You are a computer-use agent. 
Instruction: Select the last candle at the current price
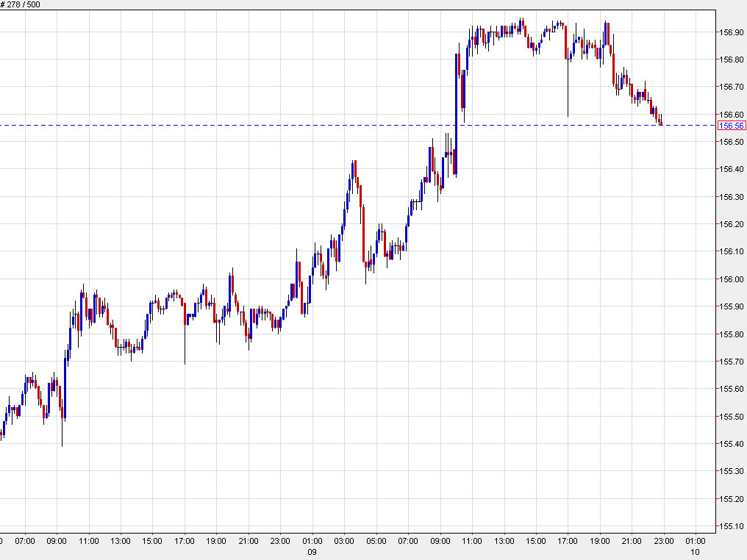pos(661,122)
